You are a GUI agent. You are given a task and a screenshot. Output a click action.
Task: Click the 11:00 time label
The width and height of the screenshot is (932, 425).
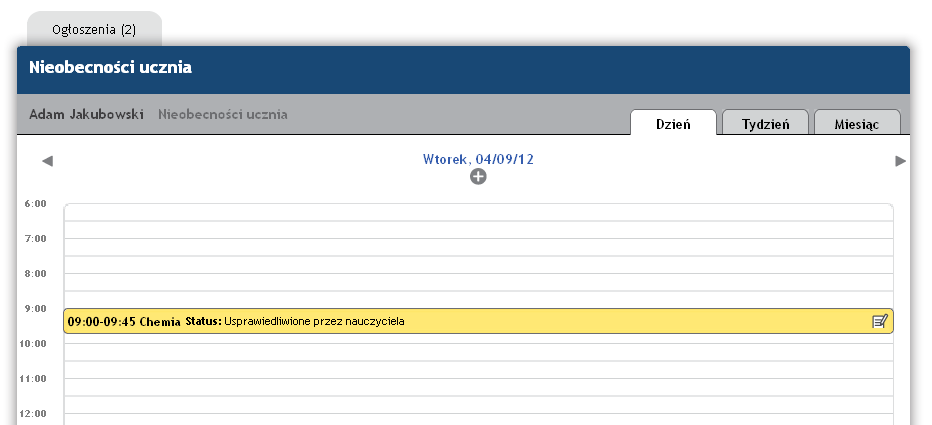(33, 379)
